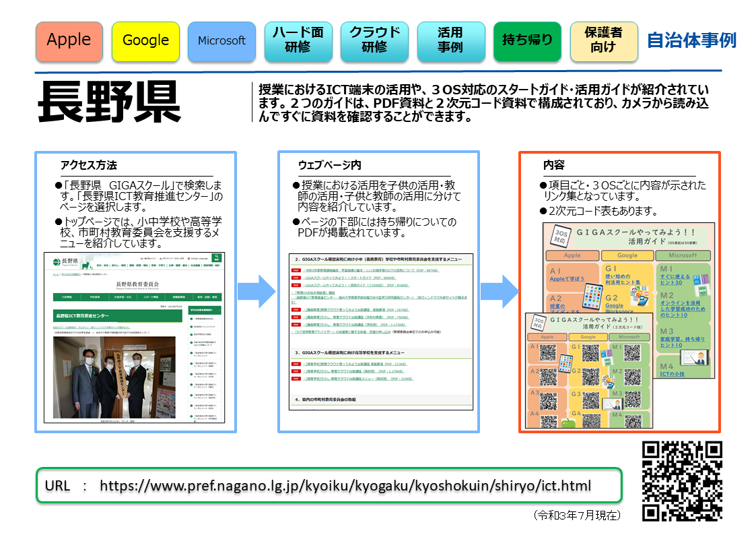Click the M3 QR code

(633, 400)
